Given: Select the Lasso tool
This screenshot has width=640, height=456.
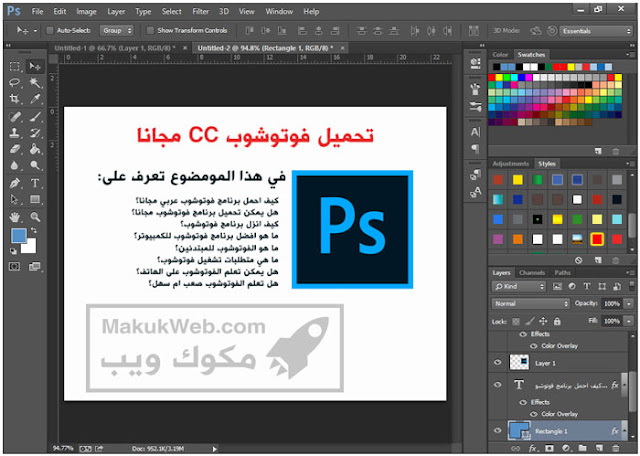Looking at the screenshot, I should pyautogui.click(x=15, y=82).
